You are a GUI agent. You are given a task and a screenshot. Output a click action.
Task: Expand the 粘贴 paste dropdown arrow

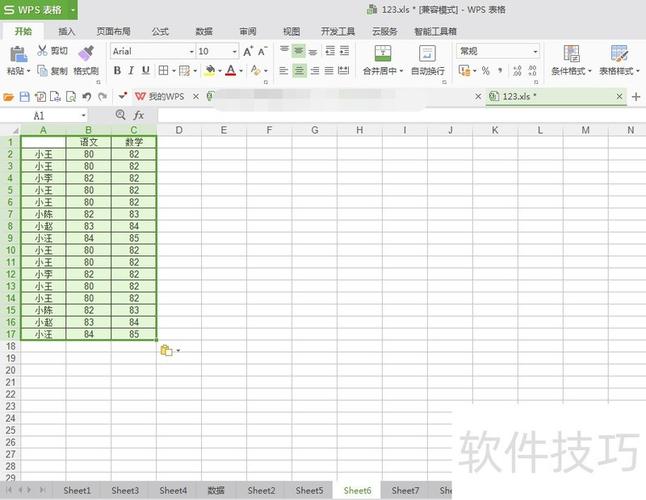pos(28,71)
